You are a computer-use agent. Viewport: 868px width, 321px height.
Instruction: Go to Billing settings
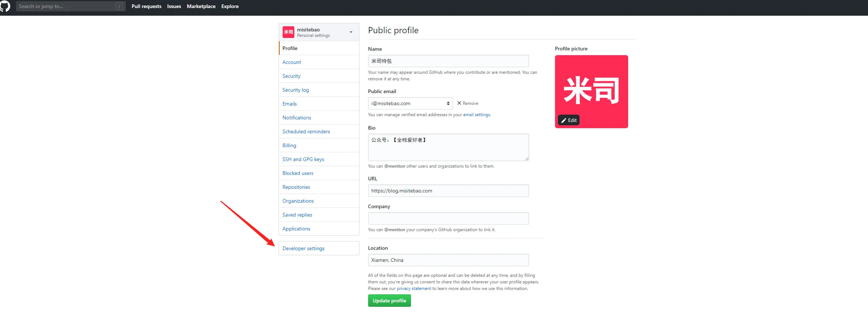[319, 145]
